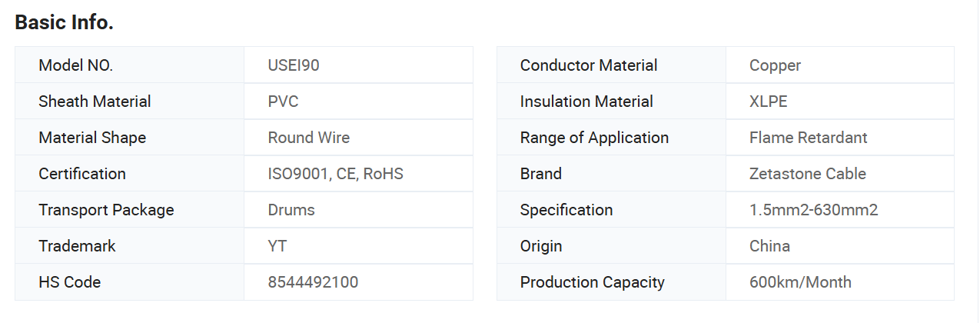Click the Basic Info. heading
Screen dimensions: 980x323
[65, 22]
